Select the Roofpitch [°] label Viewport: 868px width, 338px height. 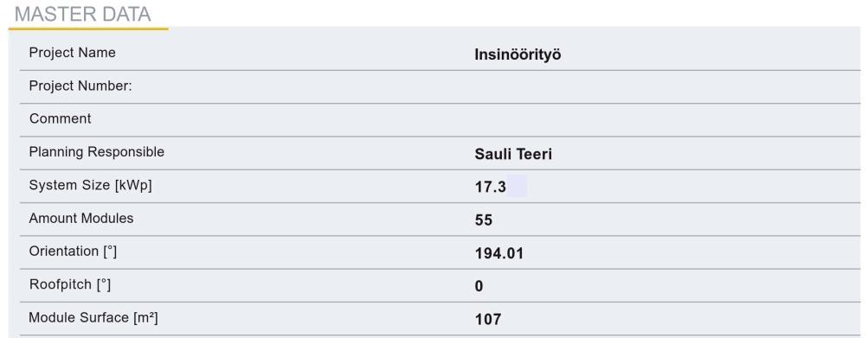pyautogui.click(x=70, y=285)
